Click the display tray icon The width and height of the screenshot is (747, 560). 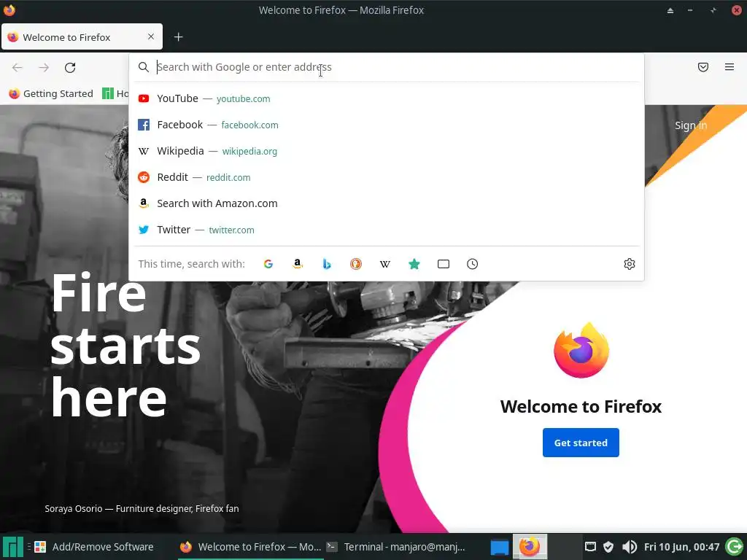(x=590, y=547)
